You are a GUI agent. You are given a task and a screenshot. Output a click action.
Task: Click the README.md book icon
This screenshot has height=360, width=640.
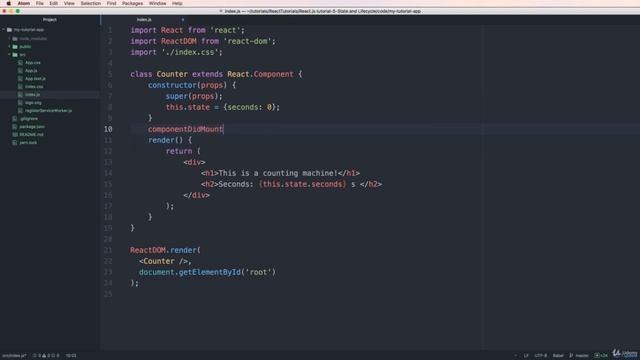(x=15, y=134)
